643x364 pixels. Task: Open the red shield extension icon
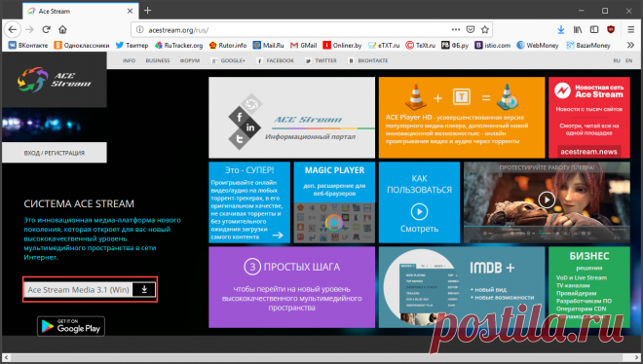[611, 29]
